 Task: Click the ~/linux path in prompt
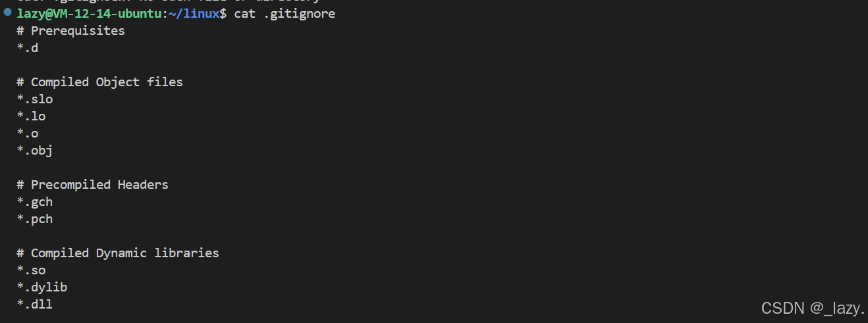click(196, 14)
